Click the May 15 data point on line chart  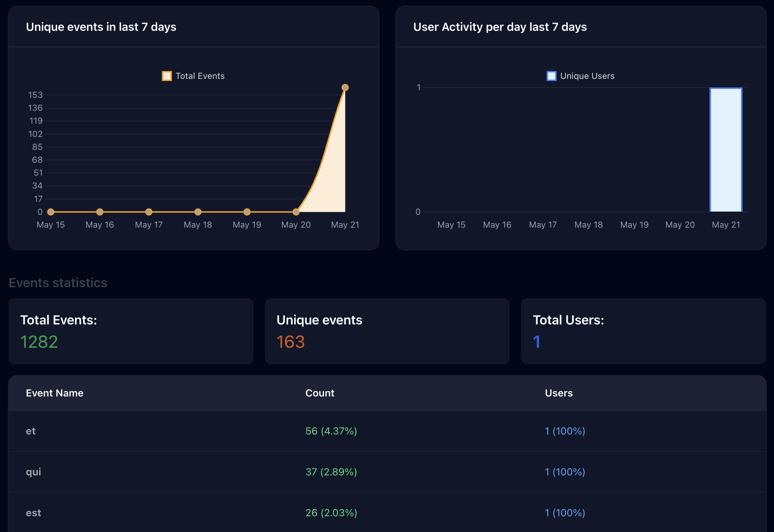pos(51,212)
